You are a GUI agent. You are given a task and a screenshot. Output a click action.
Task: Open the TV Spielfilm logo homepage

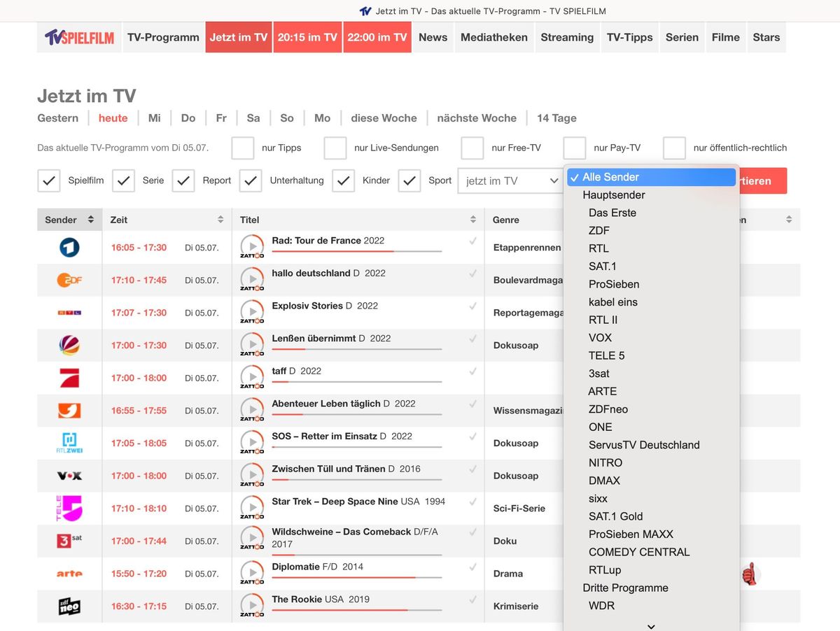coord(79,37)
